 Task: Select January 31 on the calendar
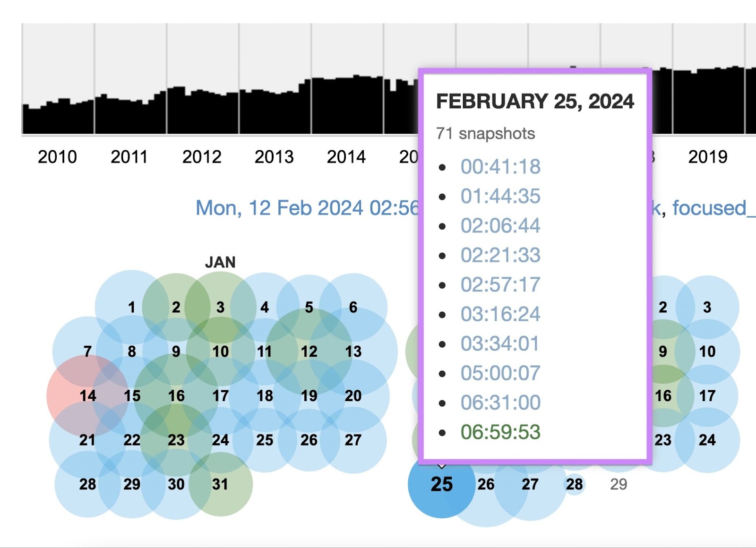tap(219, 484)
